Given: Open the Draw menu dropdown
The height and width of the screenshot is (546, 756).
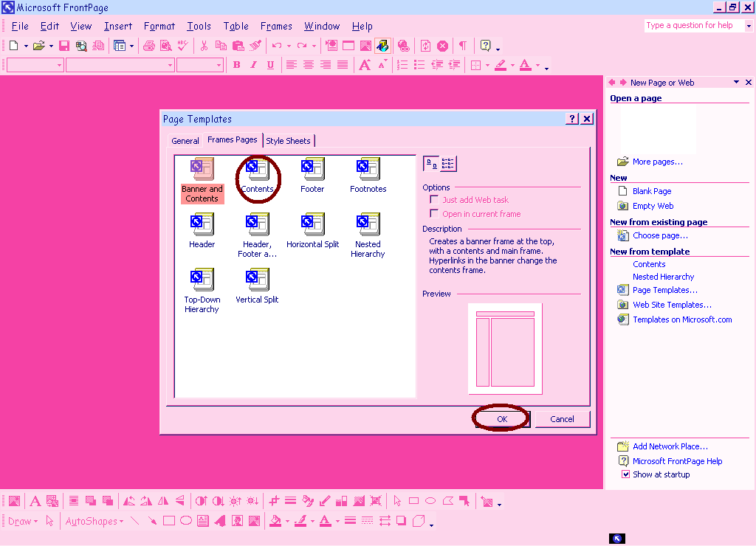Looking at the screenshot, I should click(23, 522).
